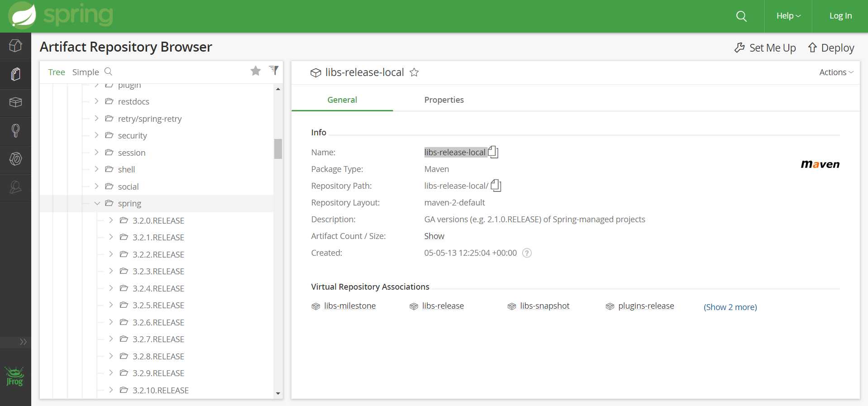Expand the 3.2.0.RELEASE folder
The width and height of the screenshot is (868, 406).
click(x=111, y=220)
